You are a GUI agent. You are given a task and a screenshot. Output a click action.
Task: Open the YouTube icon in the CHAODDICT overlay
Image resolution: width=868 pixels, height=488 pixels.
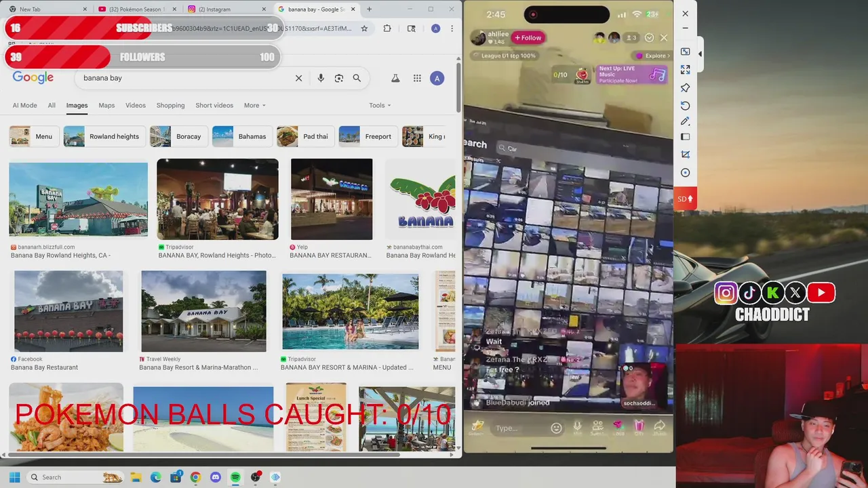coord(821,293)
